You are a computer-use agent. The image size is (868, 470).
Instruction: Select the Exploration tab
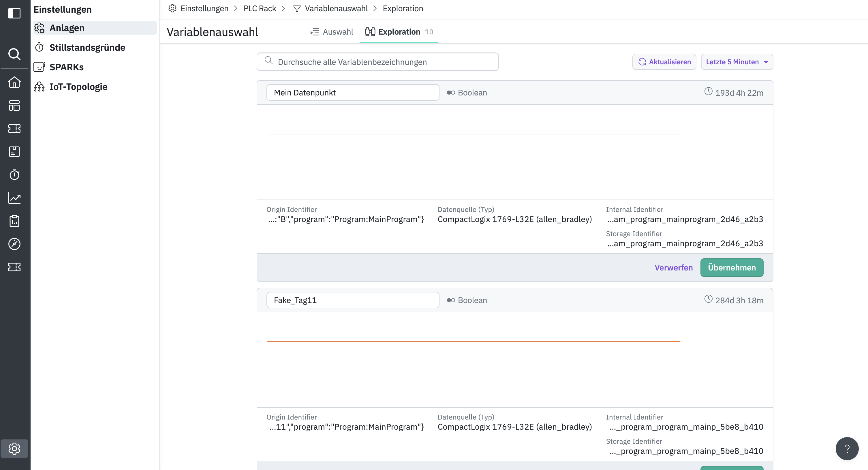pyautogui.click(x=399, y=32)
